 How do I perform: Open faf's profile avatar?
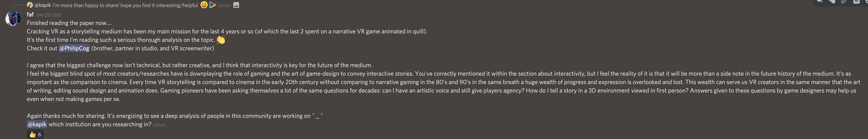(x=13, y=19)
